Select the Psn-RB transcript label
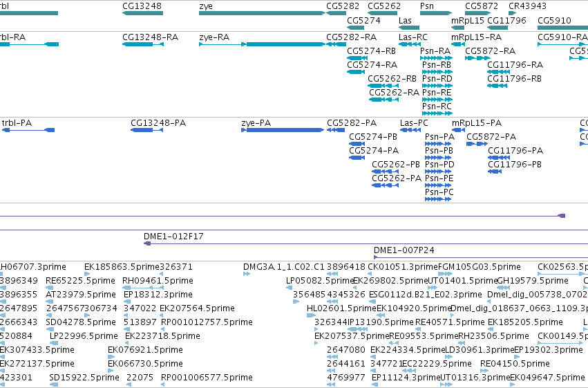 (x=437, y=65)
